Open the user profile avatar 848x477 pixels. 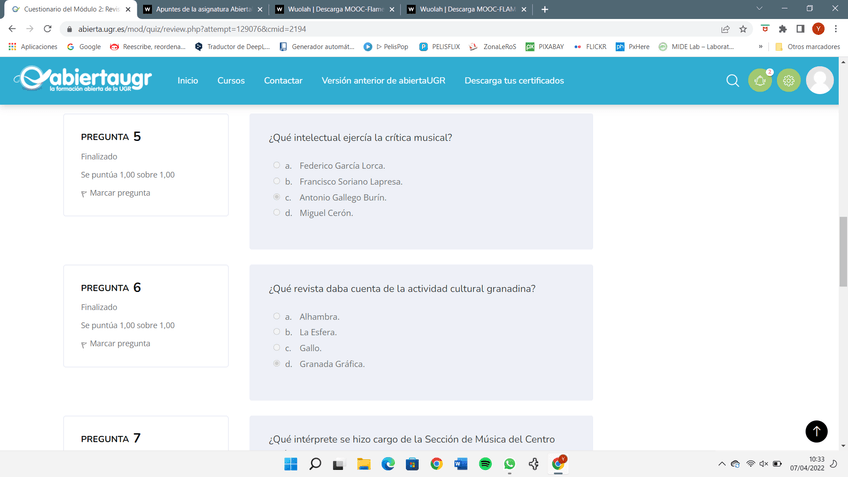(x=819, y=81)
